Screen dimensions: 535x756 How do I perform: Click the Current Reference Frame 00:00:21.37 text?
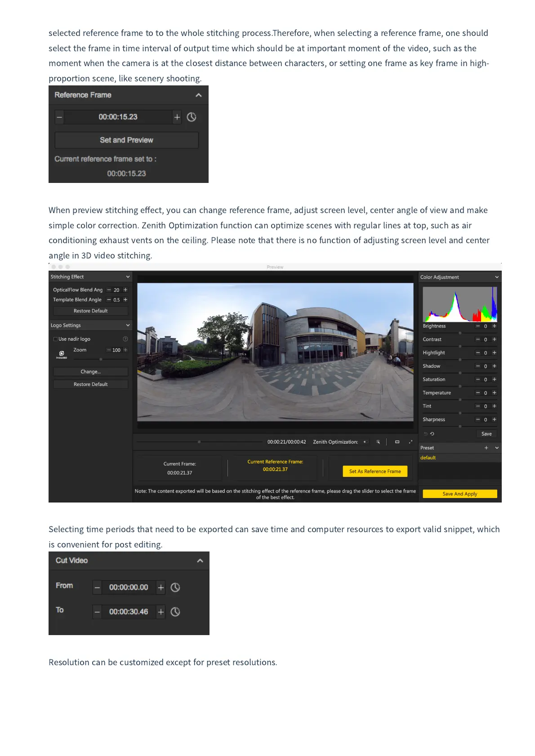(275, 469)
